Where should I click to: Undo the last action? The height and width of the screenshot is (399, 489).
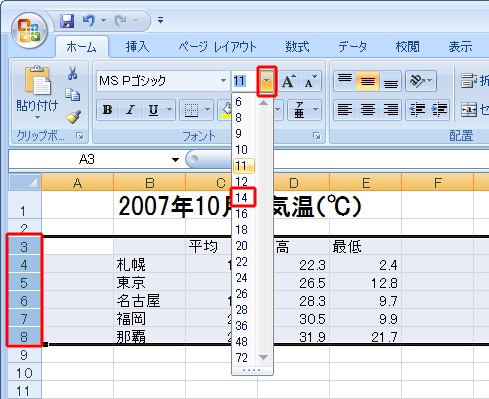pyautogui.click(x=89, y=21)
